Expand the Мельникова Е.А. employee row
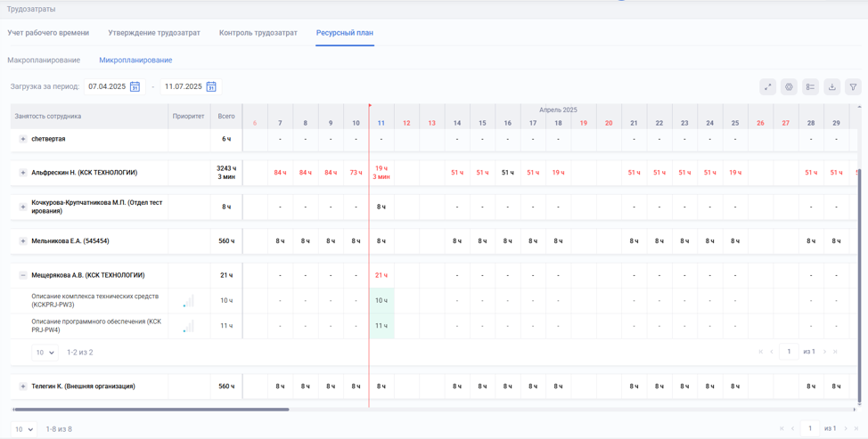This screenshot has width=868, height=439. [x=23, y=241]
